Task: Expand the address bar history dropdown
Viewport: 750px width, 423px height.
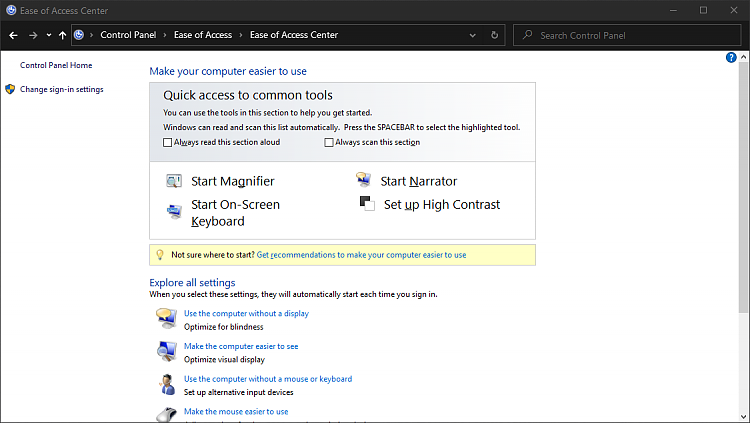Action: 473,35
